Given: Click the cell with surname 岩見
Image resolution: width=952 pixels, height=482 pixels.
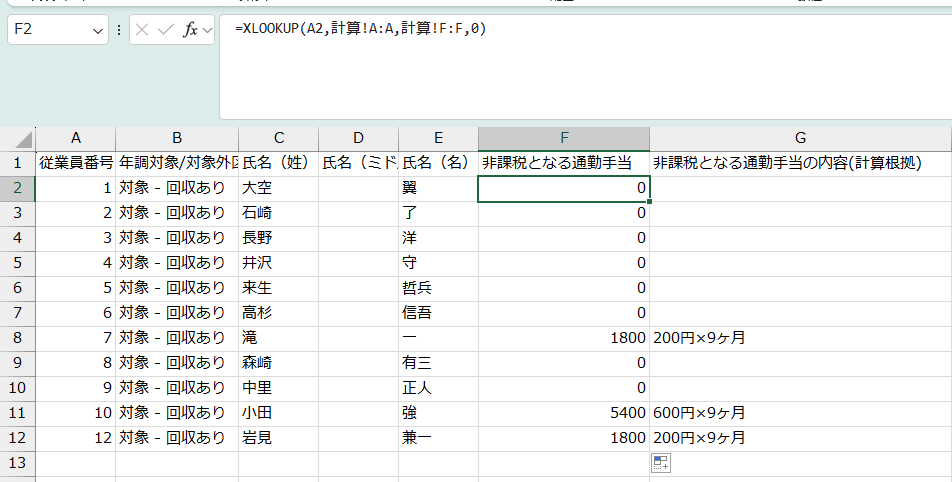Looking at the screenshot, I should click(x=278, y=437).
